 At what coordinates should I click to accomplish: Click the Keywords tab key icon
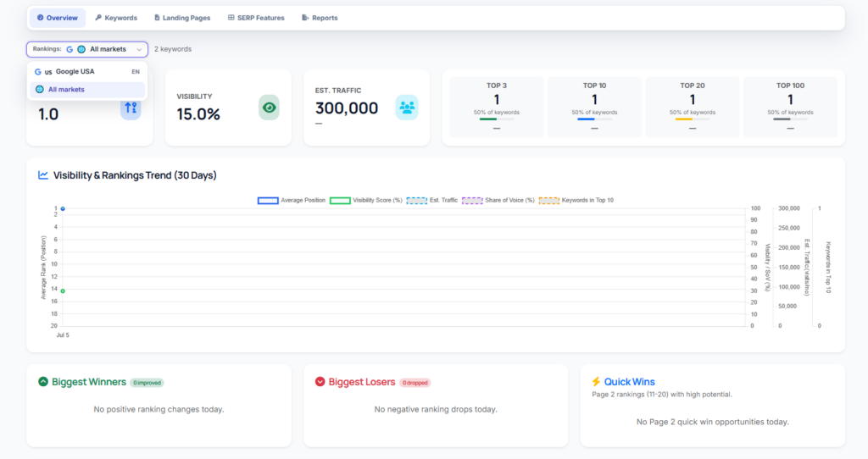click(x=98, y=18)
